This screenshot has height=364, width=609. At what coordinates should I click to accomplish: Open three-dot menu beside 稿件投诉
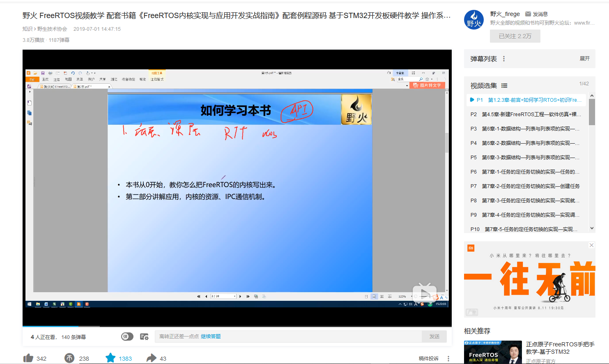click(x=448, y=358)
